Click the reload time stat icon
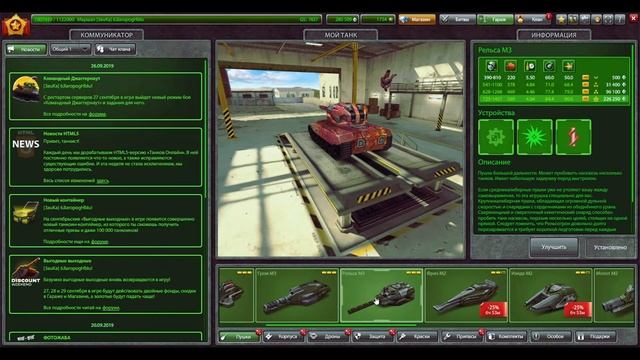640x360 pixels. click(530, 66)
